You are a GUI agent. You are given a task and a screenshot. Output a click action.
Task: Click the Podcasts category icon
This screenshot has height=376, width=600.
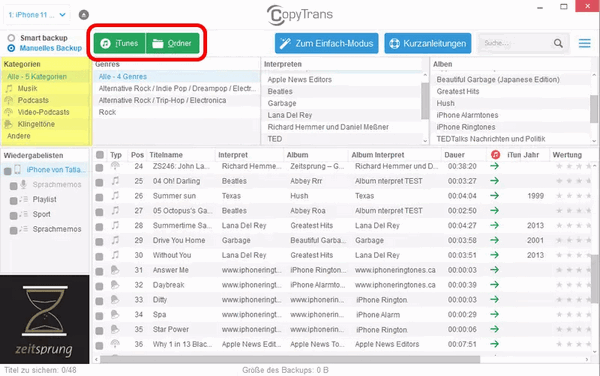click(x=8, y=100)
